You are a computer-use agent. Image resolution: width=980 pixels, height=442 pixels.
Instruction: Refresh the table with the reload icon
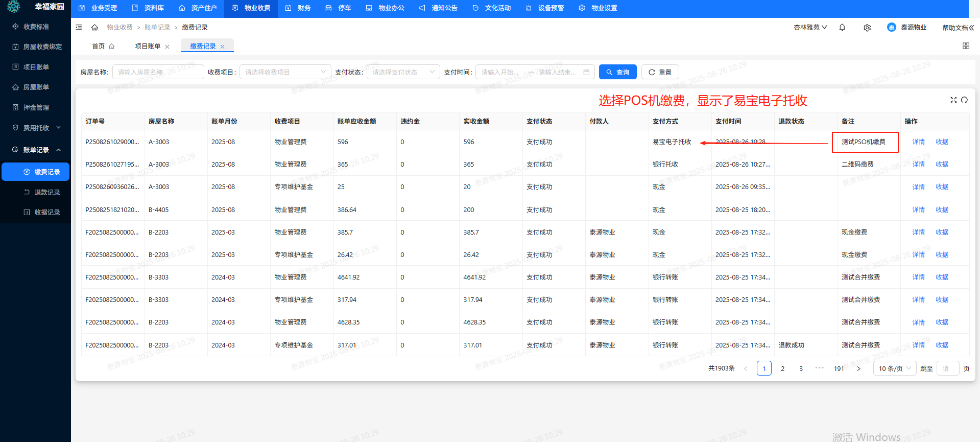click(964, 100)
